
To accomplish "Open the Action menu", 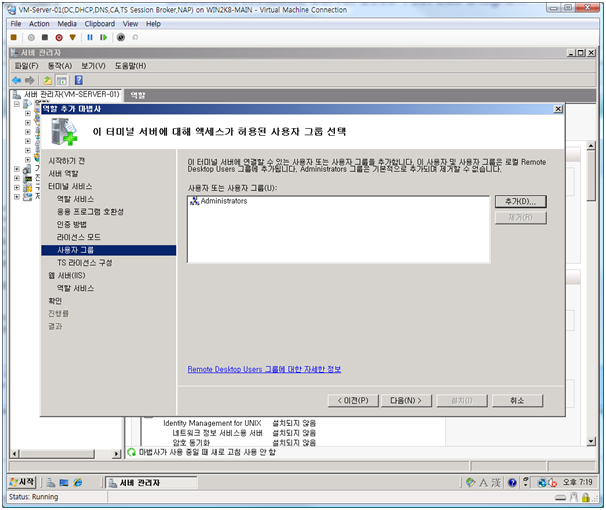I will (x=39, y=24).
